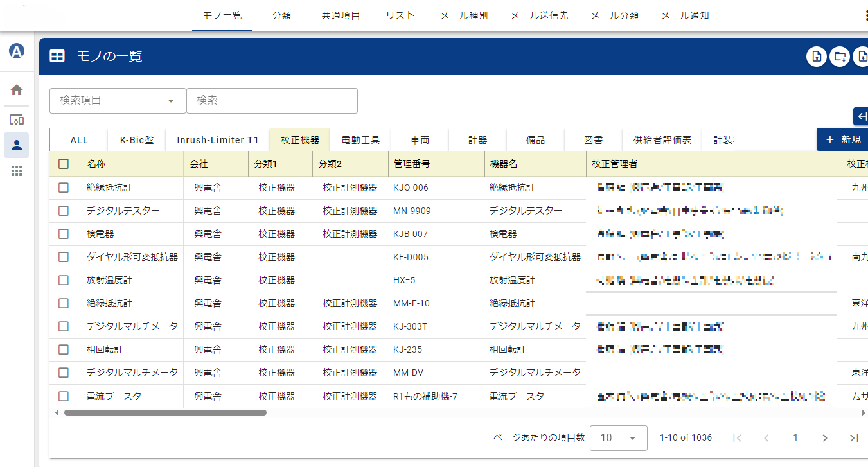Viewport: 868px width, 467px height.
Task: Check the 電流ブースター row checkbox
Action: pos(64,396)
